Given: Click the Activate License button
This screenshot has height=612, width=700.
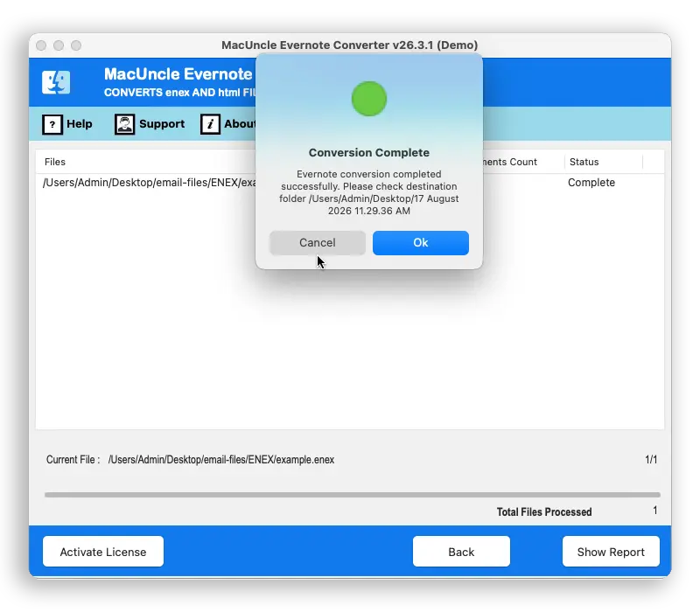Looking at the screenshot, I should (103, 552).
